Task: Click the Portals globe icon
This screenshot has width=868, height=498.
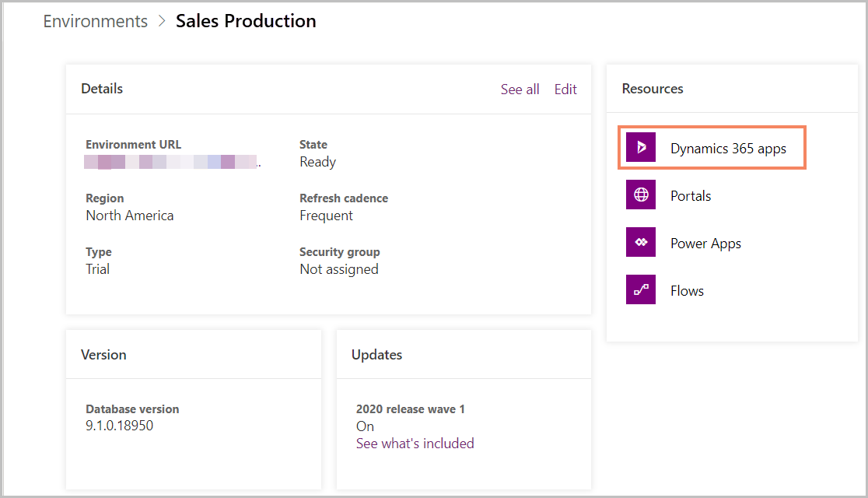Action: tap(640, 195)
